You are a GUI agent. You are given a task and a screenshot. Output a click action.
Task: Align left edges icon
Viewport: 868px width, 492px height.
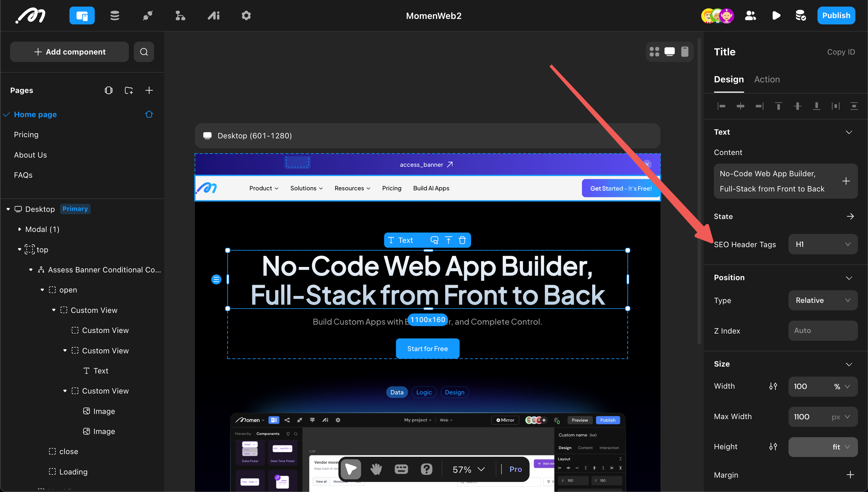722,106
